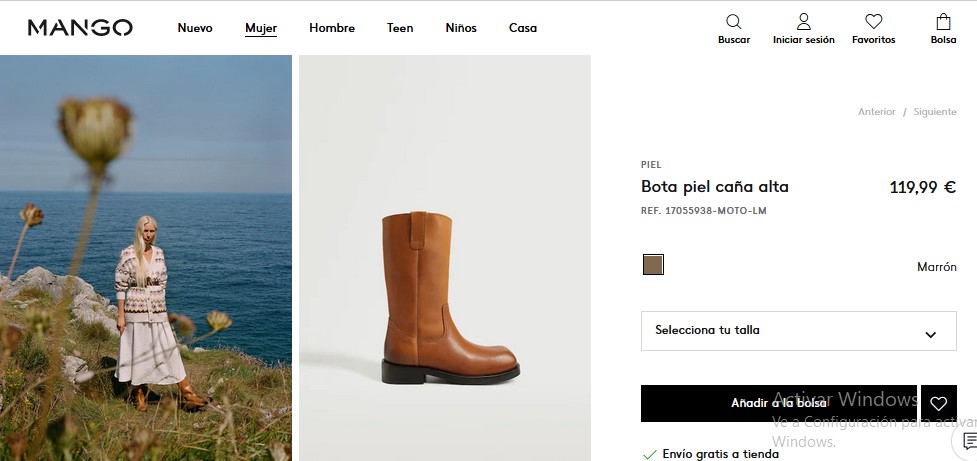Open the model photo by the sea
The image size is (977, 461).
146,258
